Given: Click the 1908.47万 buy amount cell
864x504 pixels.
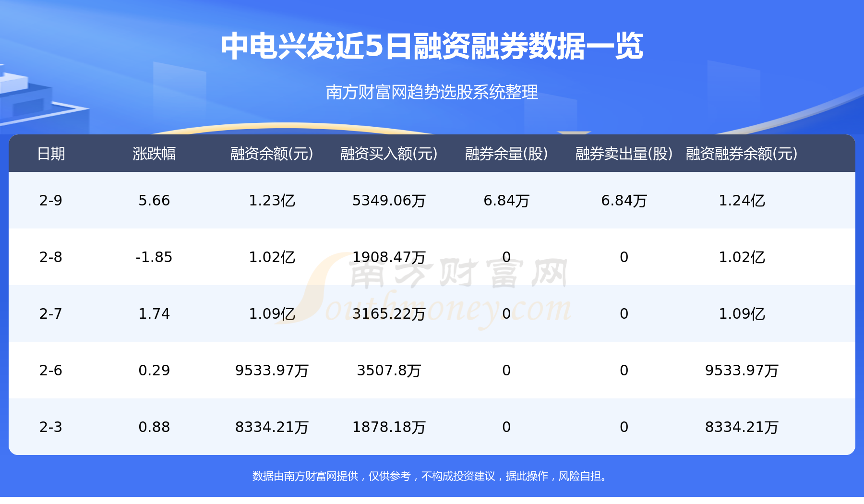Looking at the screenshot, I should 389,257.
